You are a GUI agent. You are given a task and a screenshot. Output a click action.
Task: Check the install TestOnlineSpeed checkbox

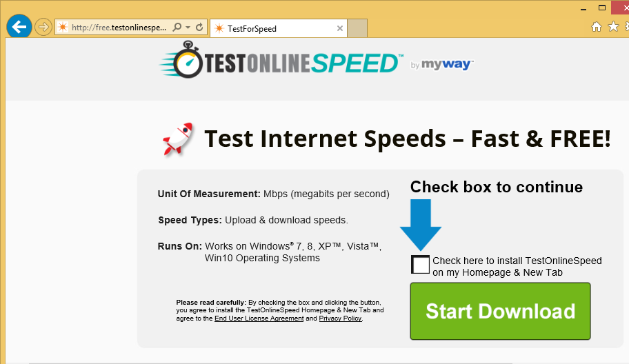[x=420, y=265]
